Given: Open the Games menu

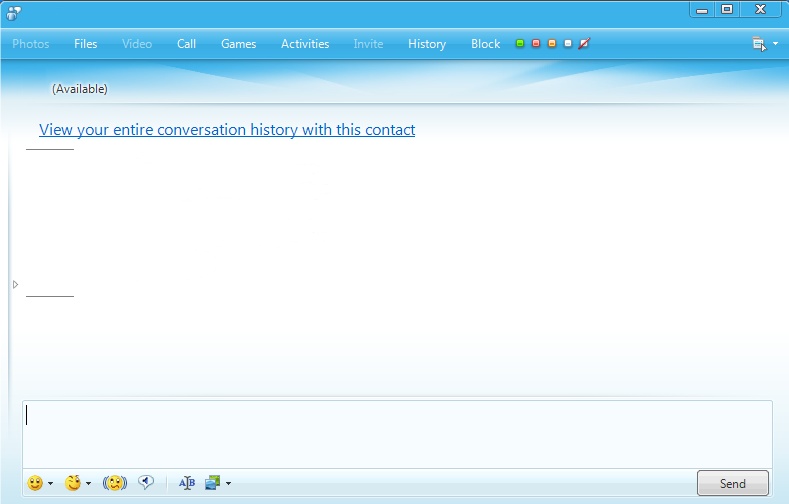Looking at the screenshot, I should pyautogui.click(x=238, y=44).
